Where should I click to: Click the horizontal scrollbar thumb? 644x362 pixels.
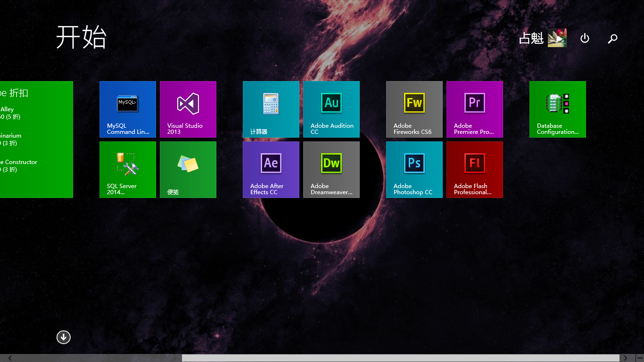pos(400,358)
